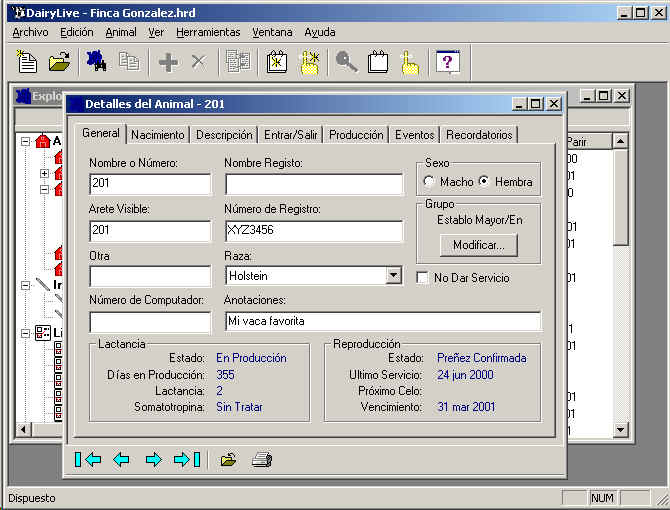Click the Anotaciones text field
This screenshot has height=510, width=670.
click(382, 321)
